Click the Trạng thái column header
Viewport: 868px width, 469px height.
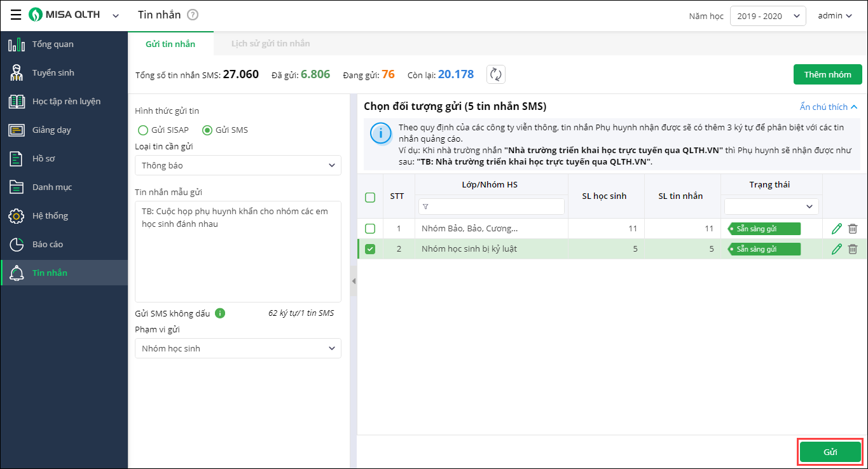tap(769, 184)
